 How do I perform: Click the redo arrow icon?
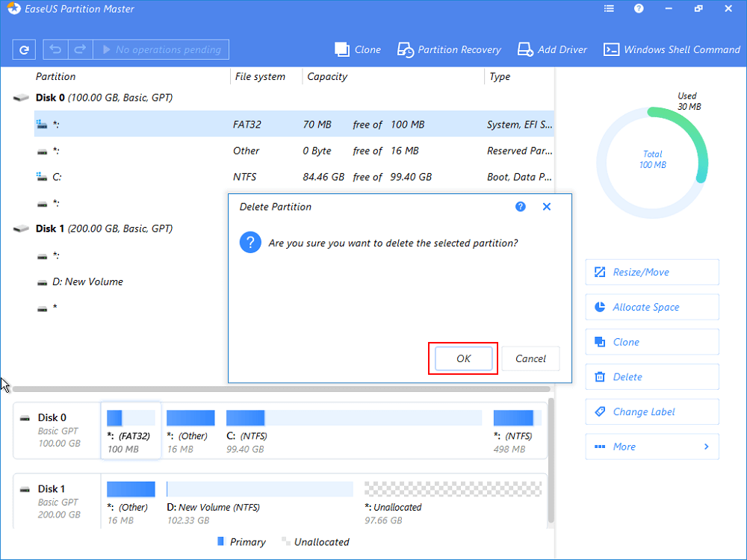(x=79, y=50)
